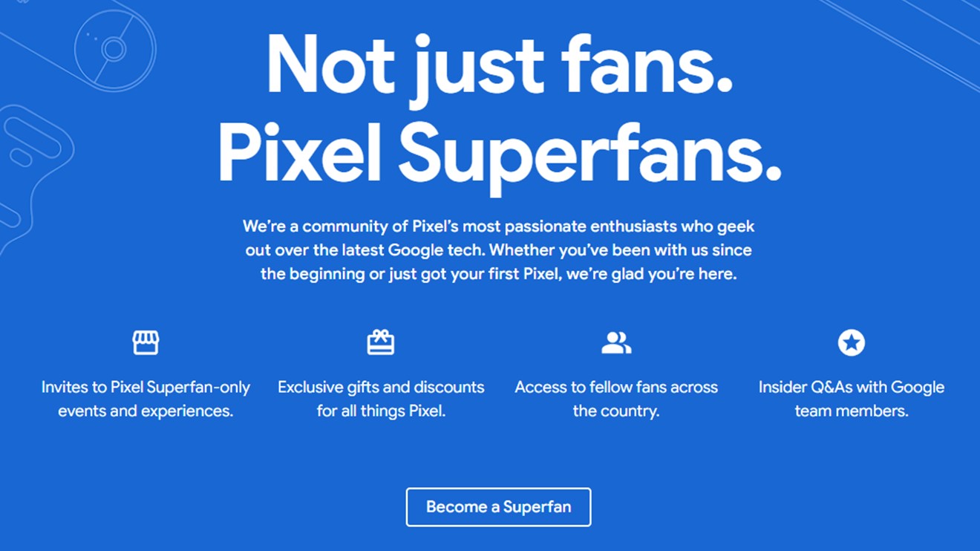The image size is (980, 551).
Task: Select 'Exclusive gifts and discounts' caption
Action: [x=381, y=399]
